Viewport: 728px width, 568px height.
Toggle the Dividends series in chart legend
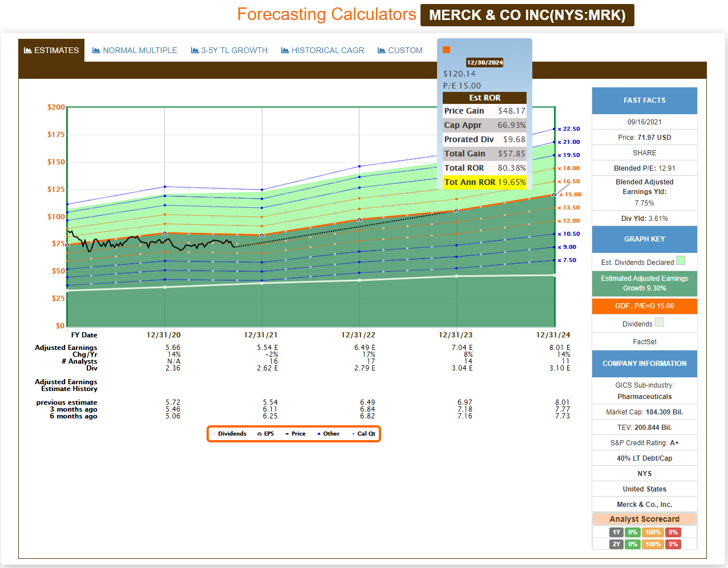(229, 434)
